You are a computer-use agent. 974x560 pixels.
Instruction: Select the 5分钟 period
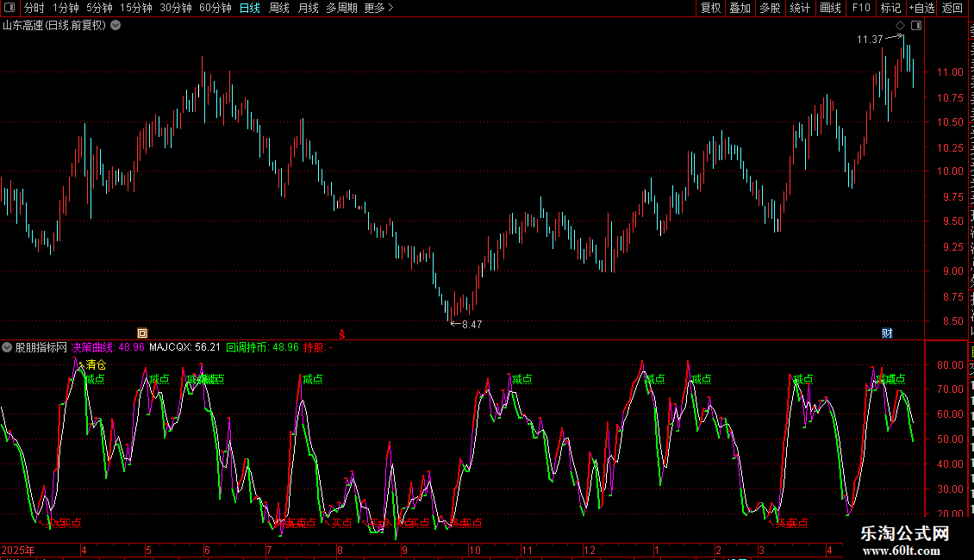pyautogui.click(x=99, y=8)
